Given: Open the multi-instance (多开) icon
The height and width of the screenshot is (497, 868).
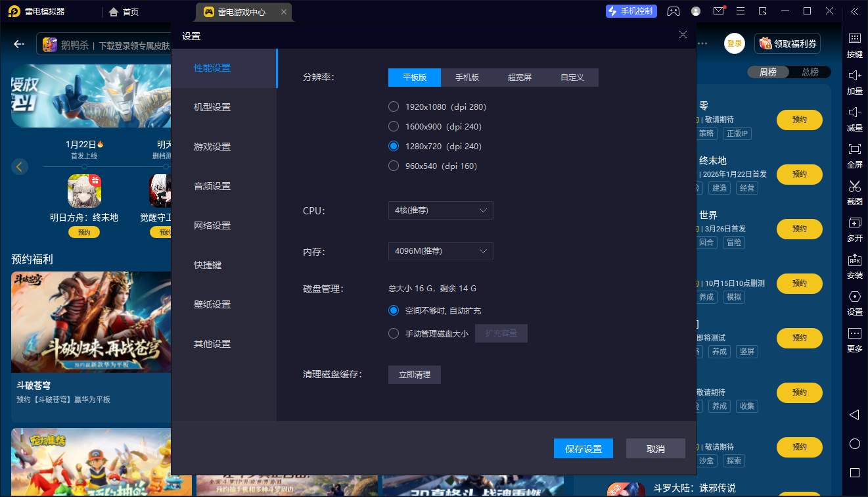Looking at the screenshot, I should tap(854, 223).
